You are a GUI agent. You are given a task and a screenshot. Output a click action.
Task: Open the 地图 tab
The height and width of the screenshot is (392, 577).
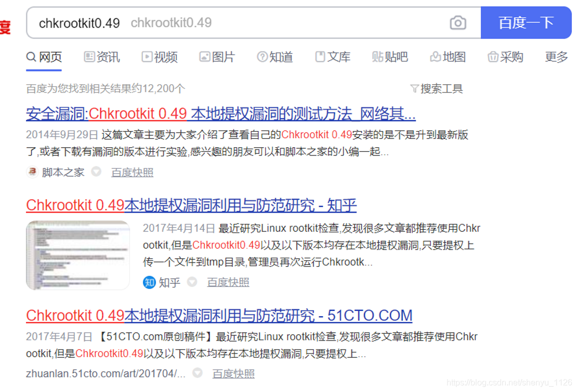(448, 57)
